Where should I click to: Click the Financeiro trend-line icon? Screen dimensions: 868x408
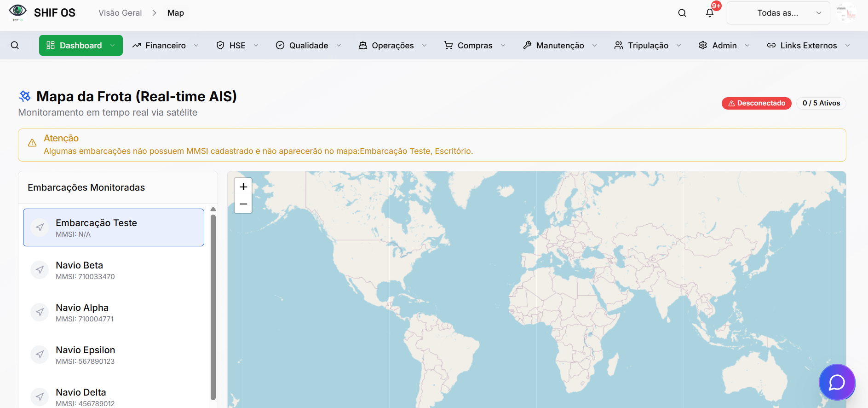coord(137,45)
